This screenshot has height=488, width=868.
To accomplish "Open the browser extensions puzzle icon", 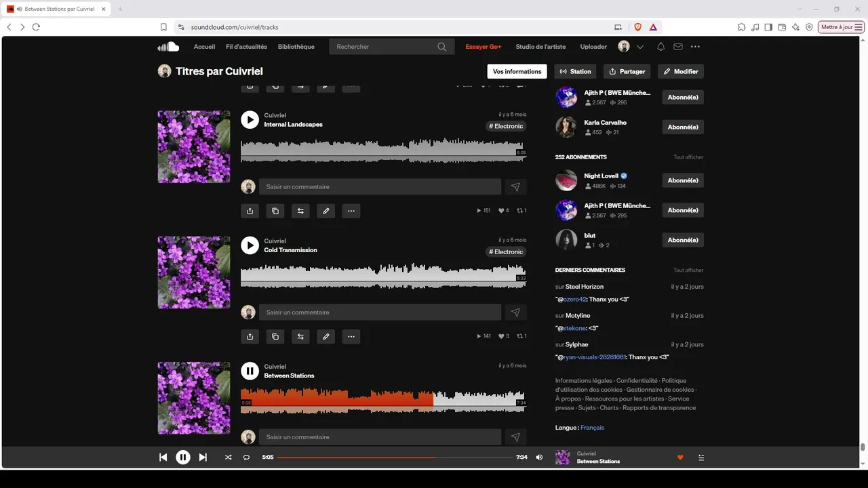I will click(x=741, y=27).
